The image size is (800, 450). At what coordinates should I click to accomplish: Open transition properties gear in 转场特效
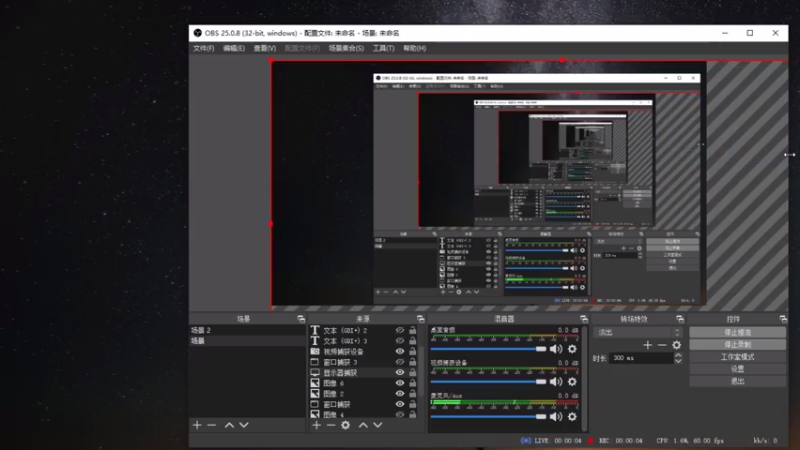click(x=677, y=345)
